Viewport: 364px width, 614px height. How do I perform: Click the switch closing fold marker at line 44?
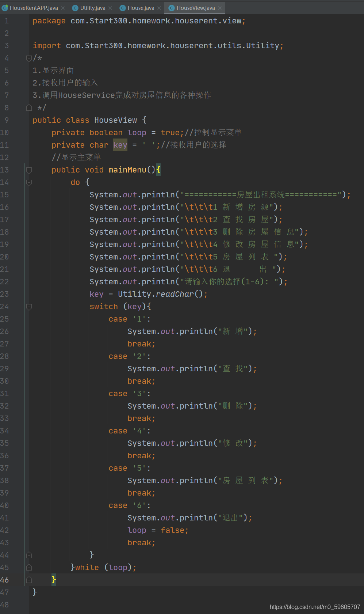29,555
